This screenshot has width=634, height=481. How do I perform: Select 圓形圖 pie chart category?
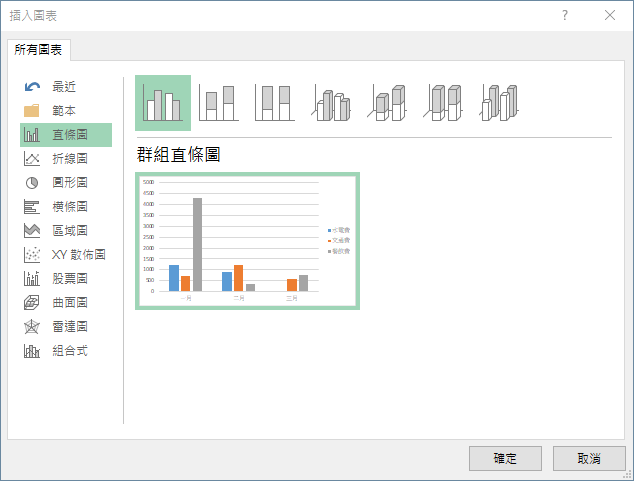pyautogui.click(x=68, y=183)
